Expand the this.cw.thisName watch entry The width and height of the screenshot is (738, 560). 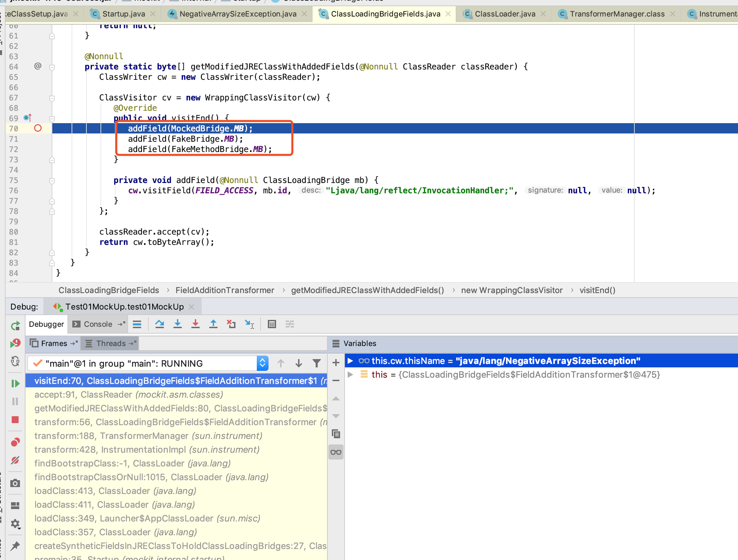click(350, 361)
